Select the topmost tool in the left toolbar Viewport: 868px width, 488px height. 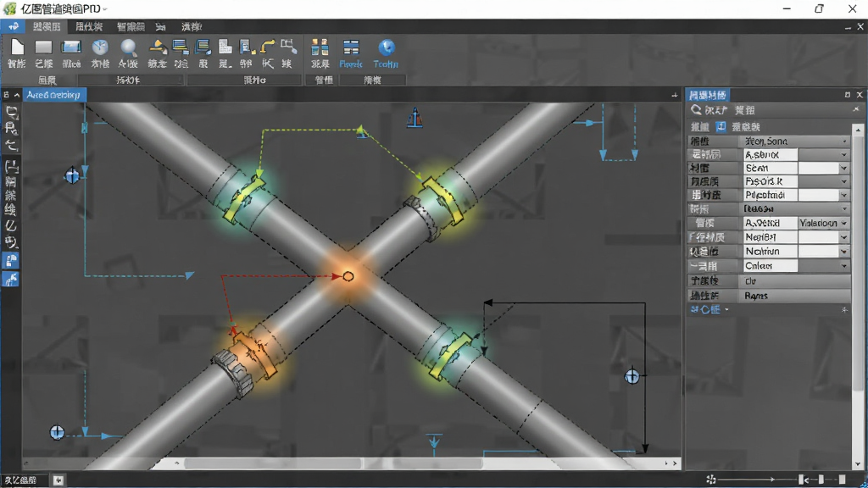pos(11,113)
